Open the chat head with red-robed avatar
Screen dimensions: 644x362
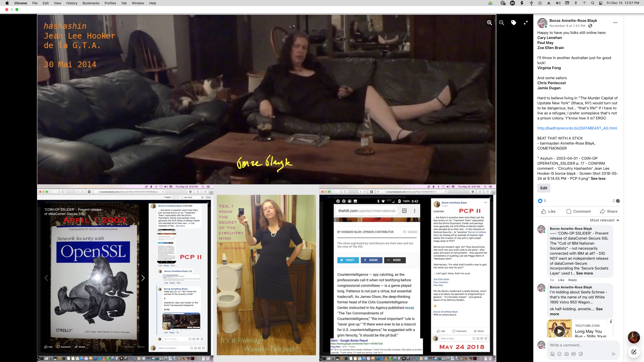point(634,337)
